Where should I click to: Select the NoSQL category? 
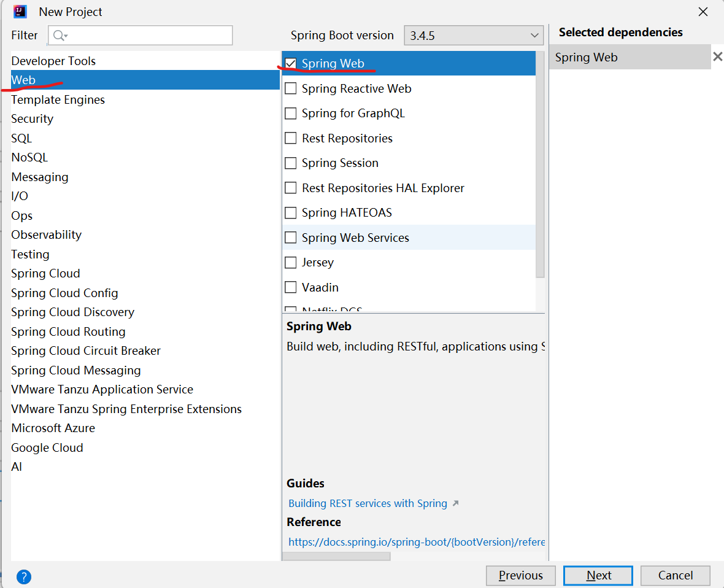(x=145, y=158)
